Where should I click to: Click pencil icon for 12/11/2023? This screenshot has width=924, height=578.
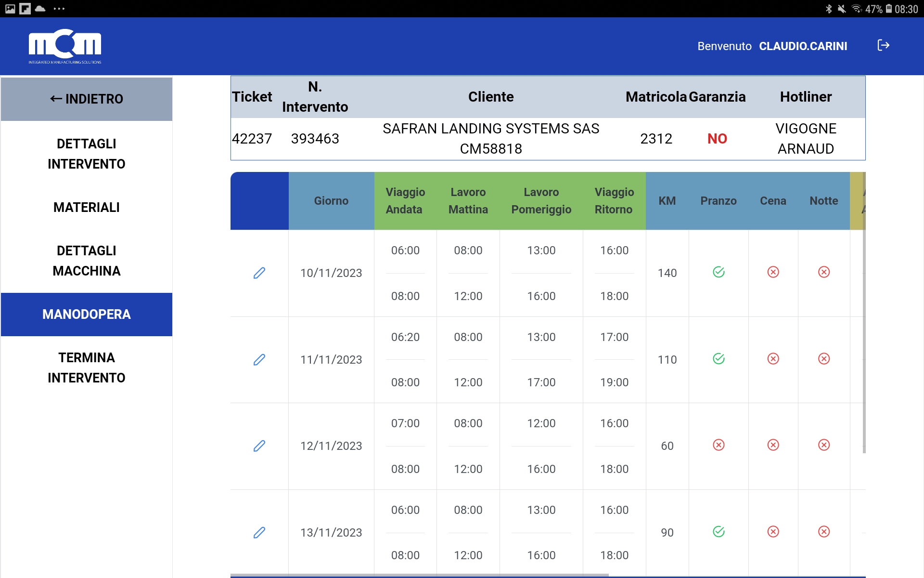tap(259, 446)
